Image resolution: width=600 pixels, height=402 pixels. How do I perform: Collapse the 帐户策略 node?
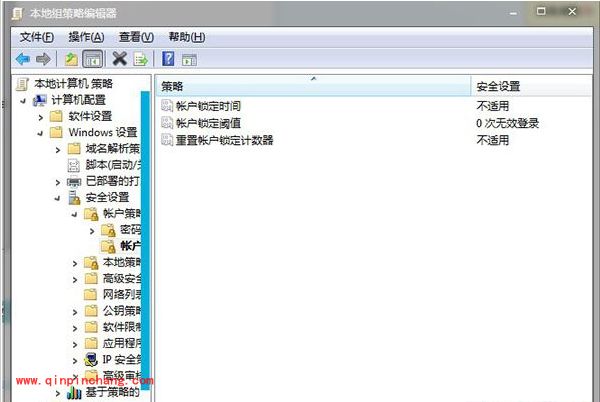coord(75,215)
